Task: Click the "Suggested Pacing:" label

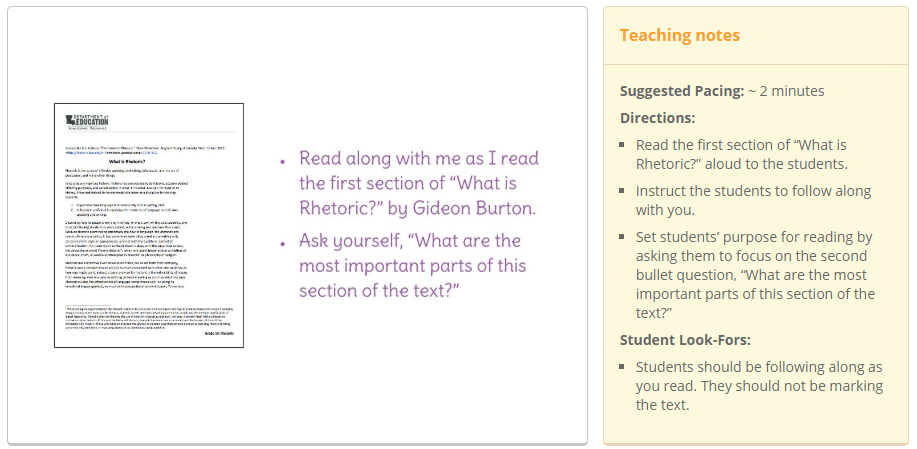Action: (680, 91)
